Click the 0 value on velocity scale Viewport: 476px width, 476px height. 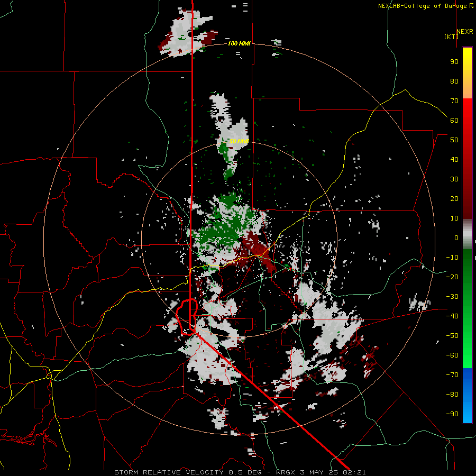pyautogui.click(x=456, y=237)
